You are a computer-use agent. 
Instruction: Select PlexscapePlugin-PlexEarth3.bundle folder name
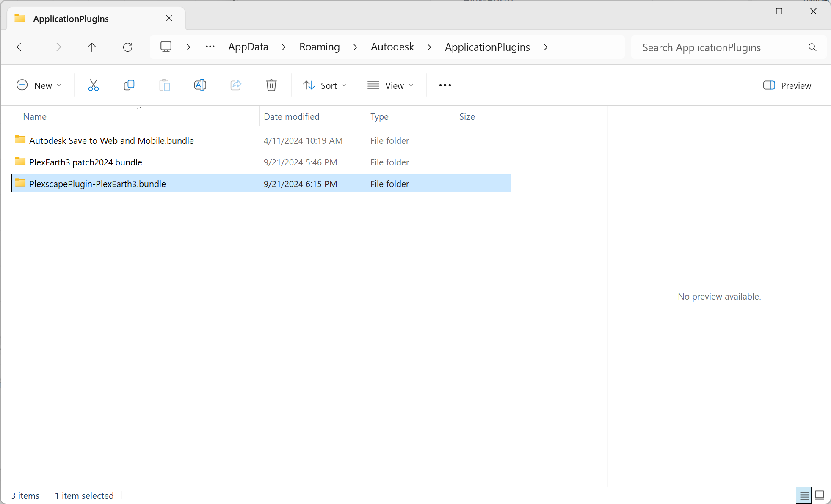click(97, 184)
